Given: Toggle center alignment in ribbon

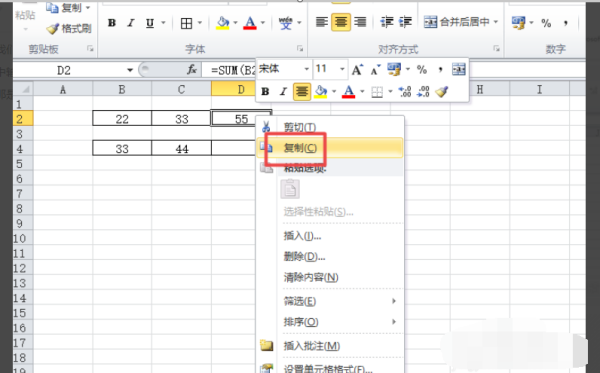Looking at the screenshot, I should tap(341, 22).
